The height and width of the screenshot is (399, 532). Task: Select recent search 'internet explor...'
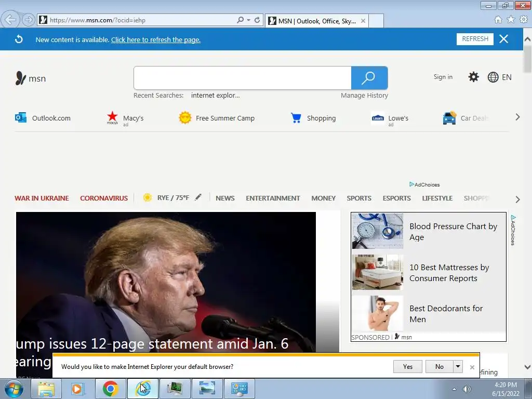[216, 96]
